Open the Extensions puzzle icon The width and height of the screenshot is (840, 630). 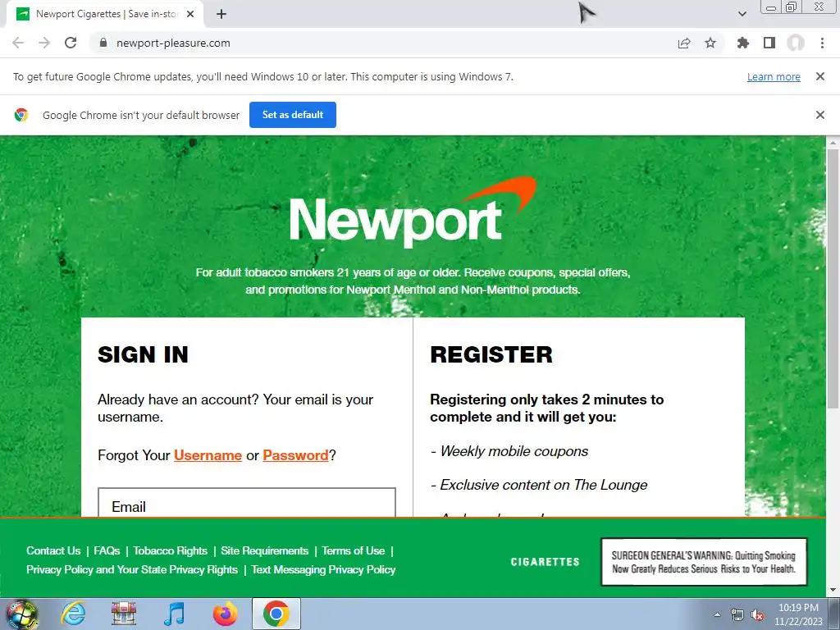click(742, 43)
